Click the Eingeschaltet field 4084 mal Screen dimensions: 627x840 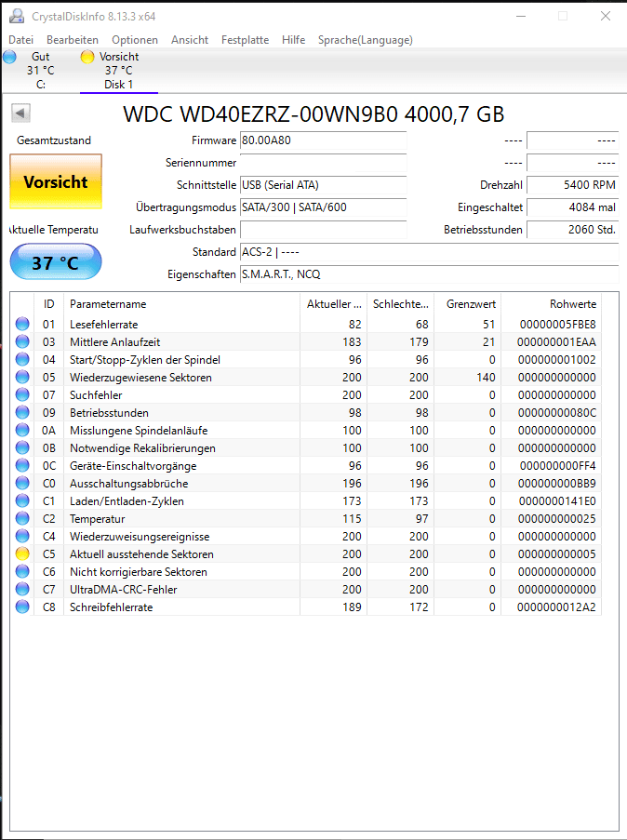573,207
